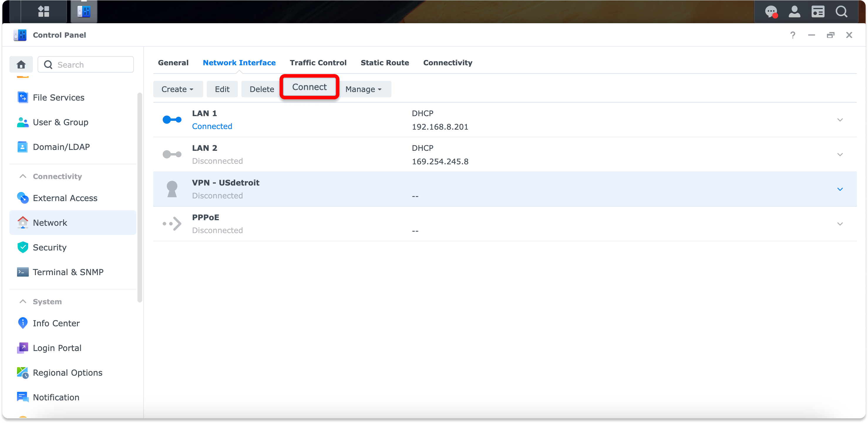Open Terminal & SNMP settings
Viewport: 868px width, 423px height.
[68, 272]
